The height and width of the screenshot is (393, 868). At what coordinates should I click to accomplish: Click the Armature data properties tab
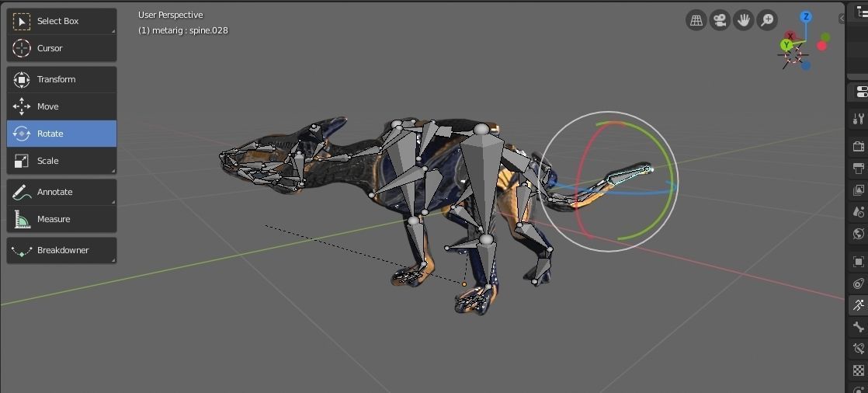(859, 305)
